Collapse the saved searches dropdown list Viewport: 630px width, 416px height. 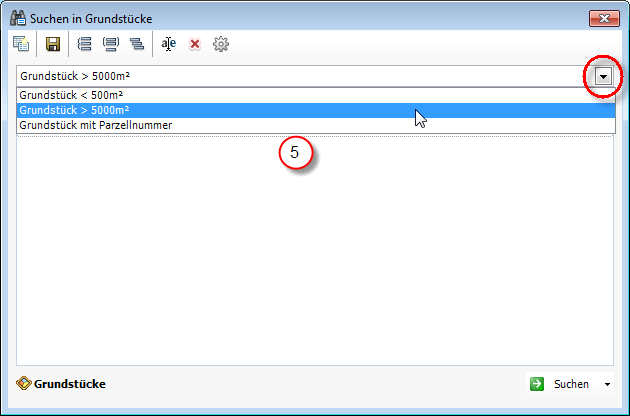click(x=602, y=76)
